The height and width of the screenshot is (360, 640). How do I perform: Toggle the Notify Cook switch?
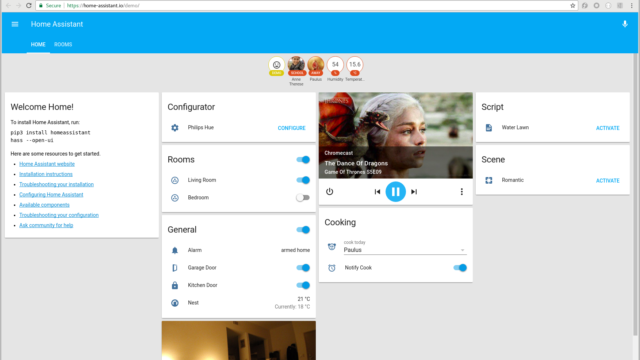click(460, 268)
